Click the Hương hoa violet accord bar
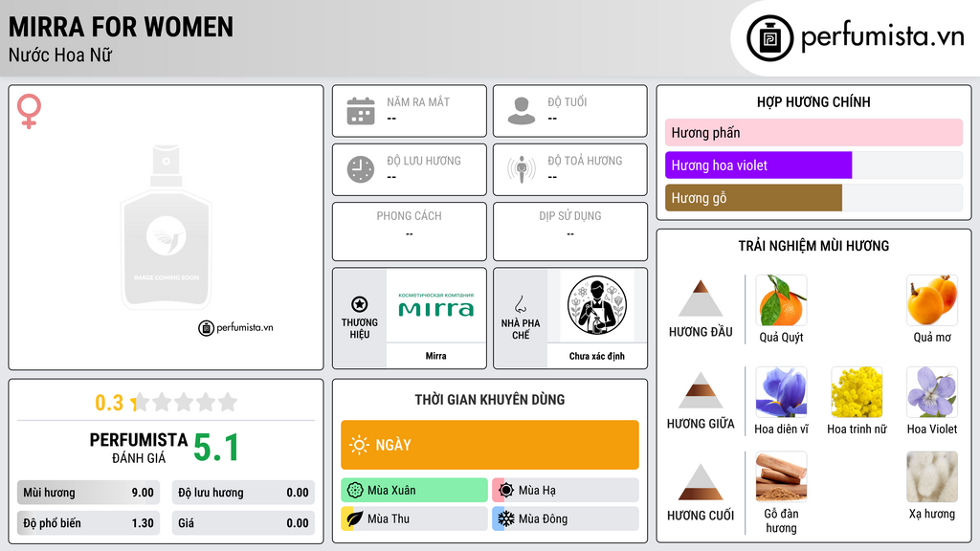Image resolution: width=980 pixels, height=551 pixels. point(813,165)
